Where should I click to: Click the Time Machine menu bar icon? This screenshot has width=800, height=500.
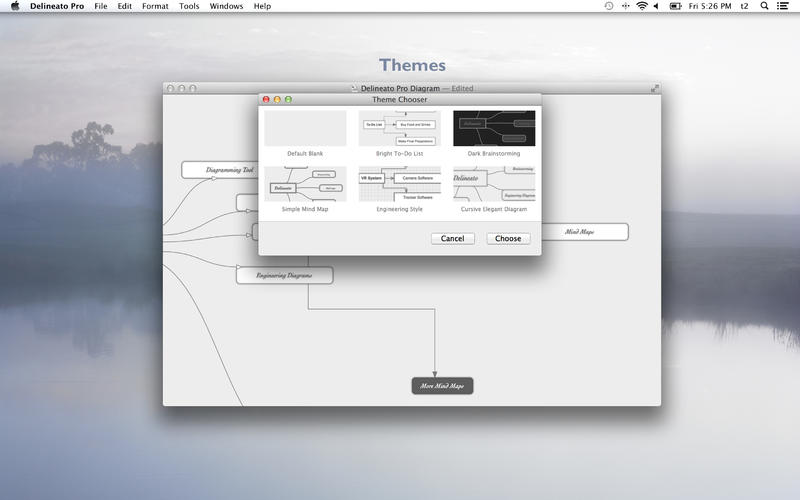click(x=609, y=6)
